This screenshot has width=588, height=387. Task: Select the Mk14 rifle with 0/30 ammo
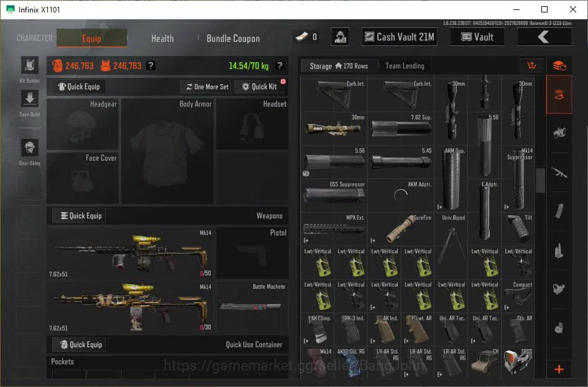[131, 306]
